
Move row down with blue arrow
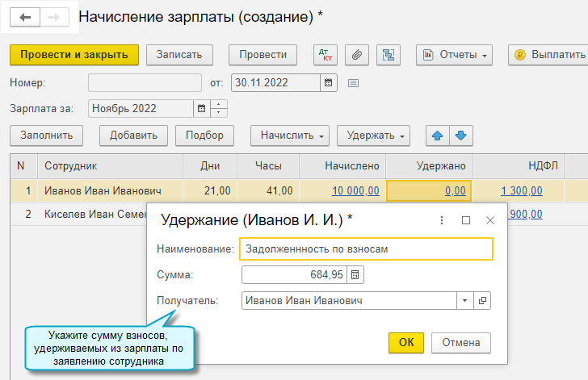click(x=460, y=136)
